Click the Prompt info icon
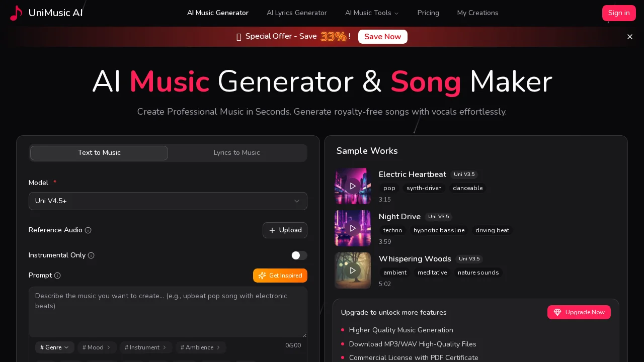The width and height of the screenshot is (644, 362). click(x=57, y=276)
